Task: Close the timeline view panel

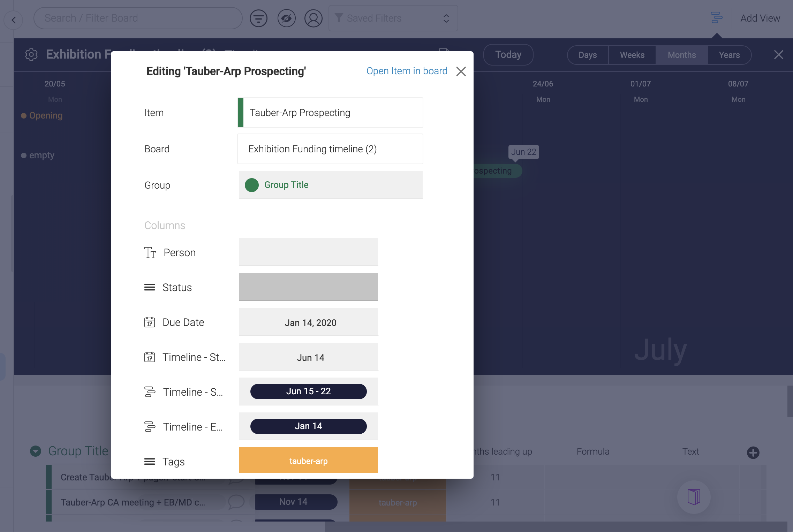Action: [x=779, y=55]
